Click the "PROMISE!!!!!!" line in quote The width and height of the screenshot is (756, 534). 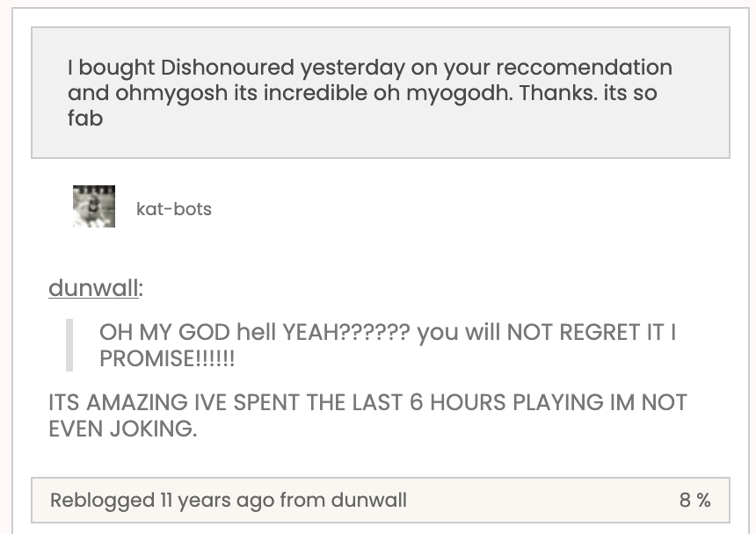pyautogui.click(x=167, y=358)
